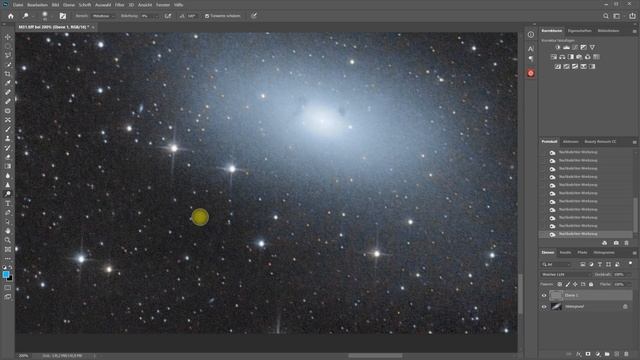Toggle lock all padlock icon
The image size is (640, 360).
click(x=591, y=284)
